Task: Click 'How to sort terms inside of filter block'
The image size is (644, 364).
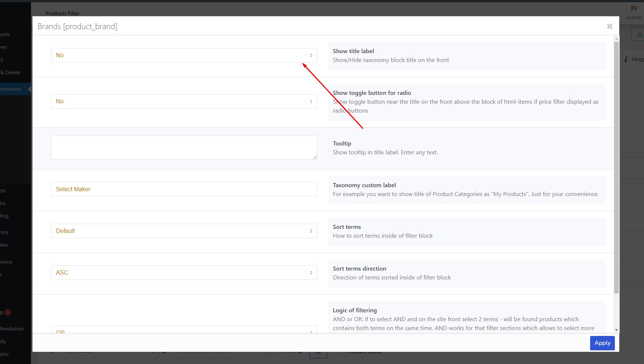Action: (383, 236)
